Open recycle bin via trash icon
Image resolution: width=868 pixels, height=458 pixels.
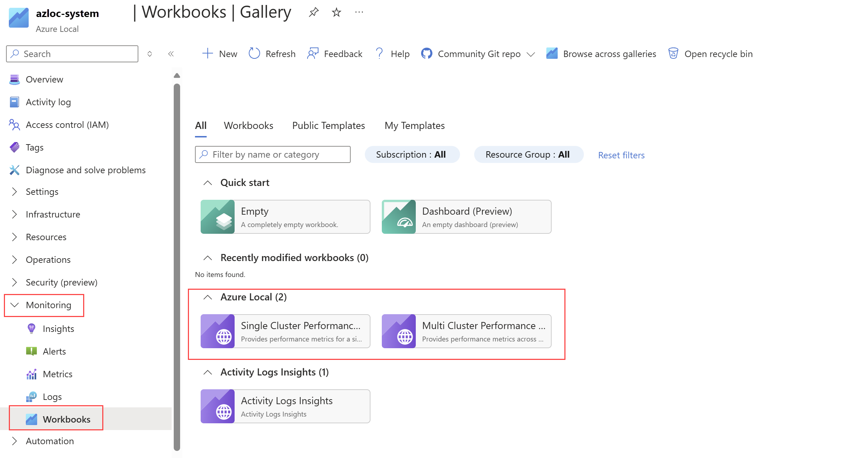[673, 53]
